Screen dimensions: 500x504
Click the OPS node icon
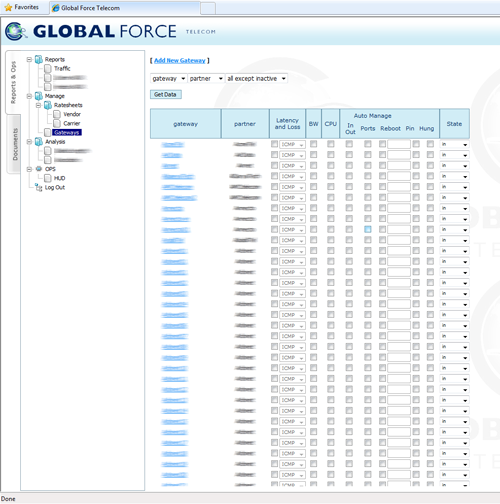(x=39, y=169)
